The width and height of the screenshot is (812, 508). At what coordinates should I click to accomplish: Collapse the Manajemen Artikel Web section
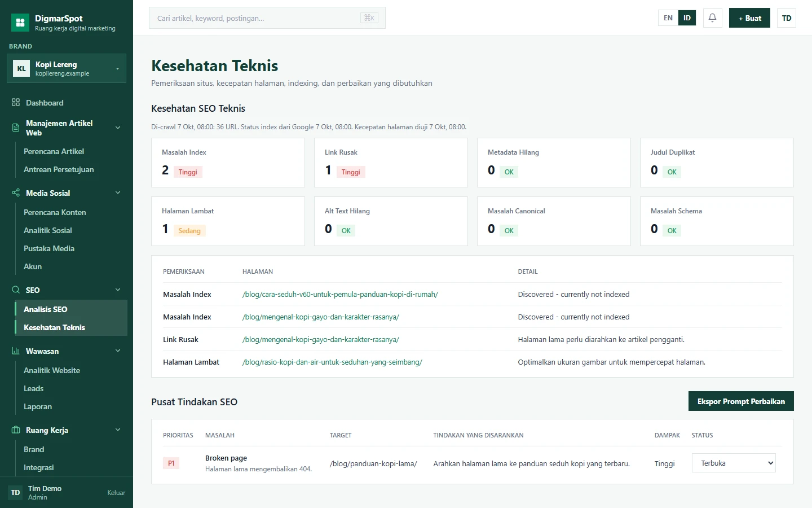(x=118, y=128)
